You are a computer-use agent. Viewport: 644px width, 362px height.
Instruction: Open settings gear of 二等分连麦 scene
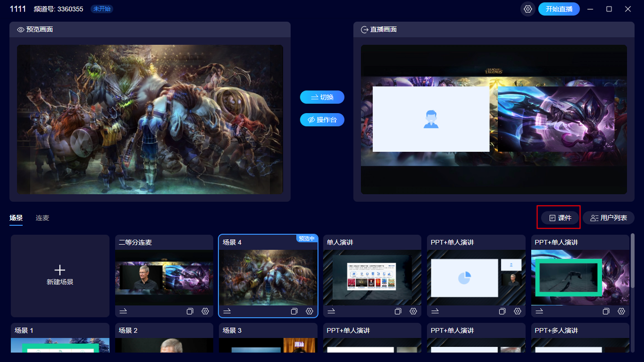click(205, 311)
